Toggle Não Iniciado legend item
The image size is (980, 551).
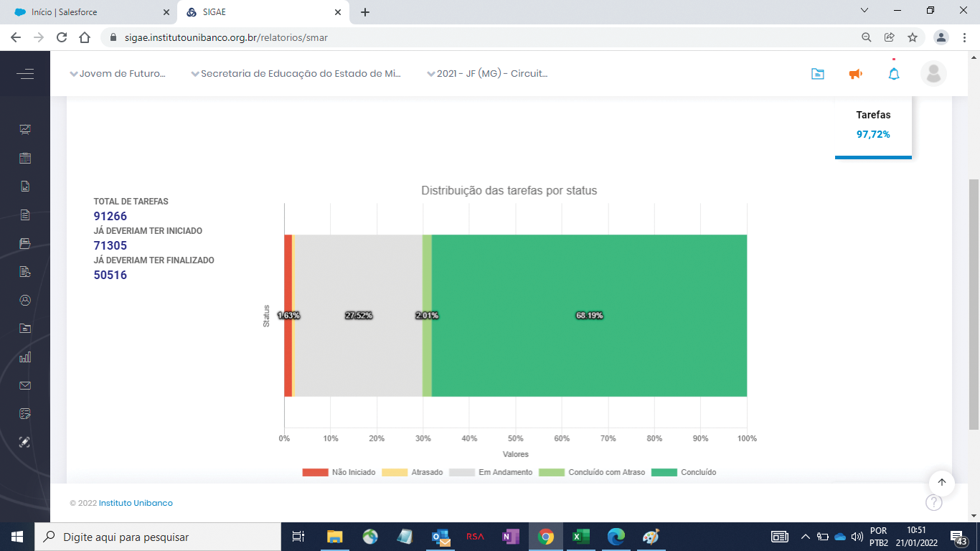339,472
